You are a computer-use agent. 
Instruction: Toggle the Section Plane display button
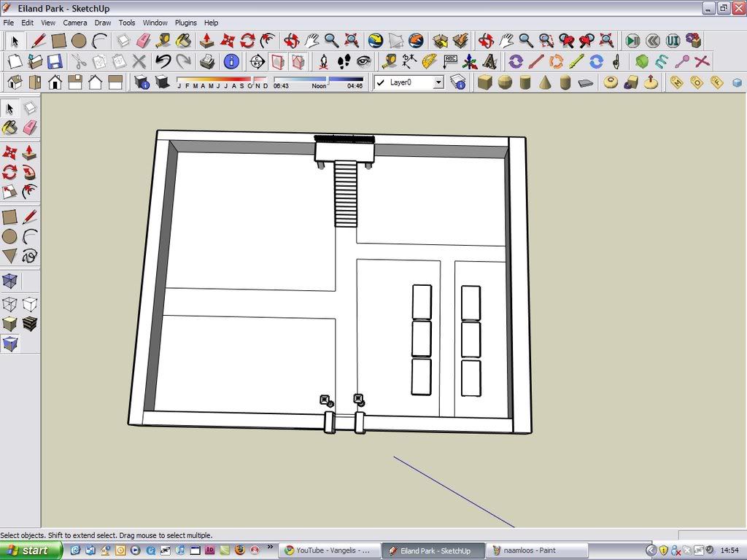pyautogui.click(x=278, y=61)
